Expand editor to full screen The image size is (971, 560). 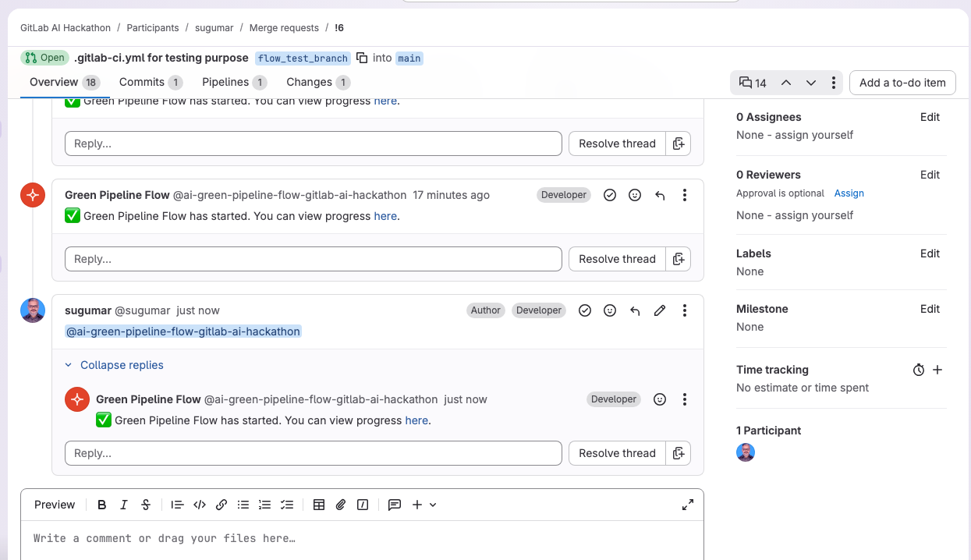[688, 505]
